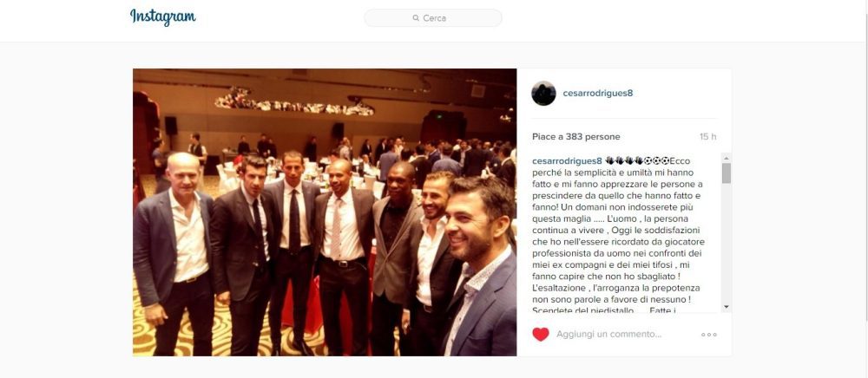868x378 pixels.
Task: Click the clapping hands emojis in the caption
Action: pos(624,160)
